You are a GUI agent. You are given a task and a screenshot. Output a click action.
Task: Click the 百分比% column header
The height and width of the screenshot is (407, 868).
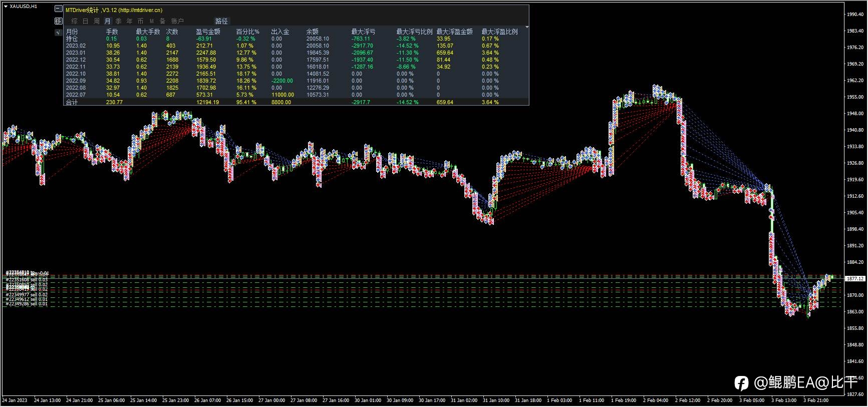pos(248,32)
